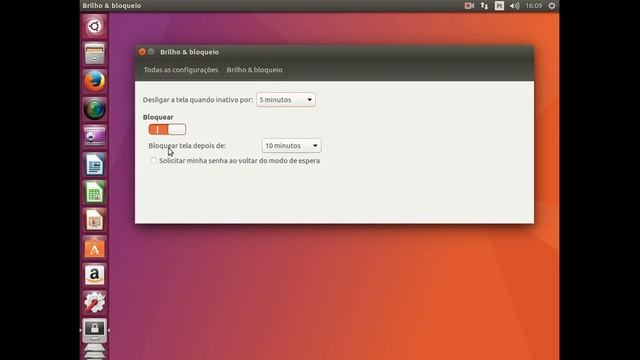Open the purple video recorder launcher icon
640x360 pixels.
click(94, 137)
